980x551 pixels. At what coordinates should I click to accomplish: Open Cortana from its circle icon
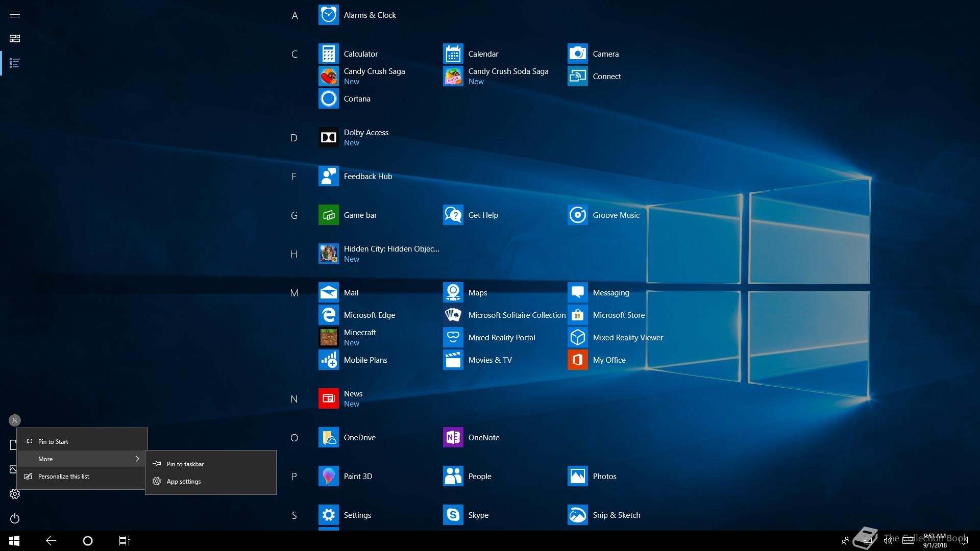[328, 99]
